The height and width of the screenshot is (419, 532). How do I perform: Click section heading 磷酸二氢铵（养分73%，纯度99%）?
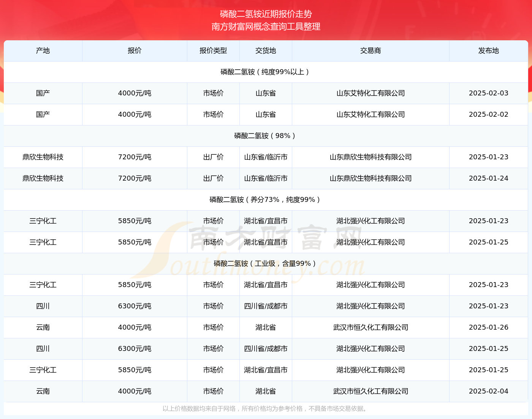pyautogui.click(x=266, y=200)
